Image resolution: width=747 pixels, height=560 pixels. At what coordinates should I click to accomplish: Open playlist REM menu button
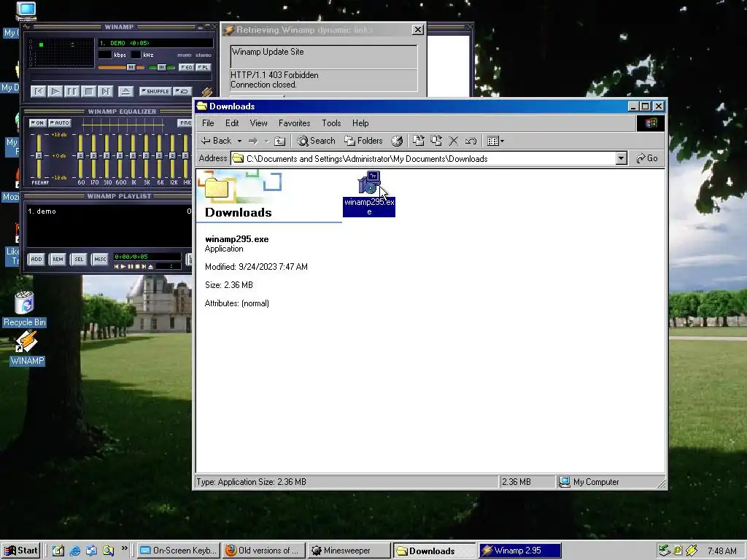click(x=58, y=259)
